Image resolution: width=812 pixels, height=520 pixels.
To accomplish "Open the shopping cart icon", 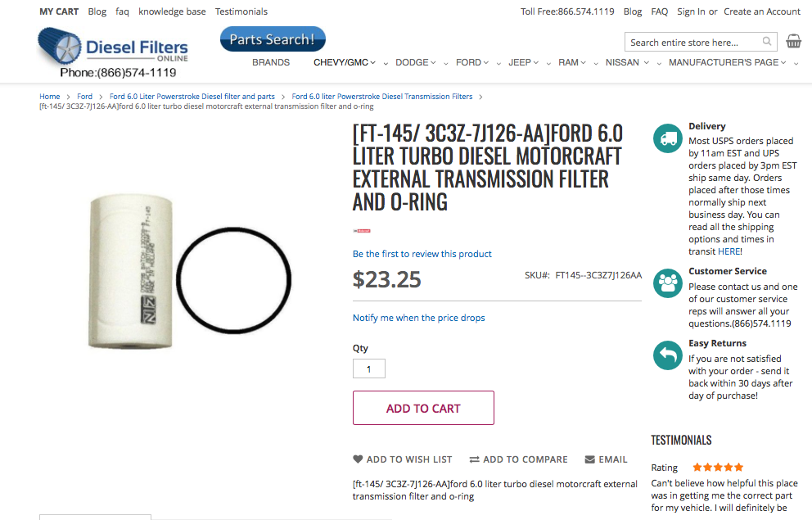I will (x=793, y=40).
